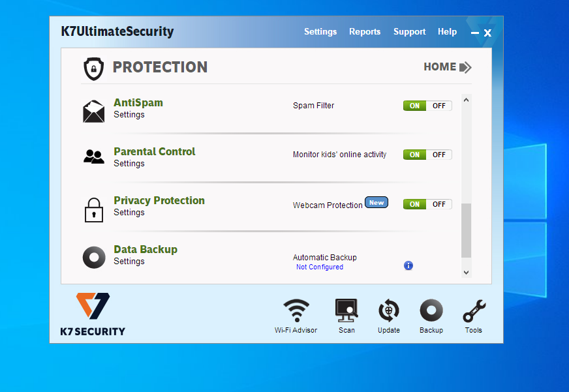
Task: Click the Update icon
Action: [x=389, y=311]
